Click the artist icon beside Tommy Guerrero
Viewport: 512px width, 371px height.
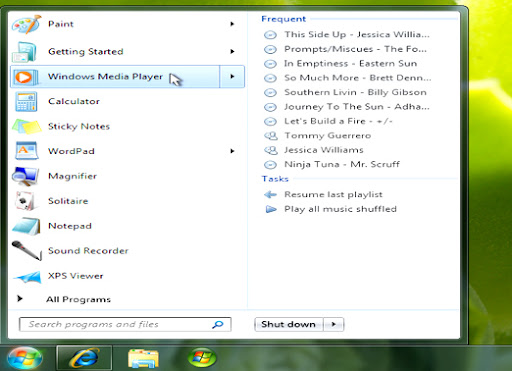coord(271,136)
